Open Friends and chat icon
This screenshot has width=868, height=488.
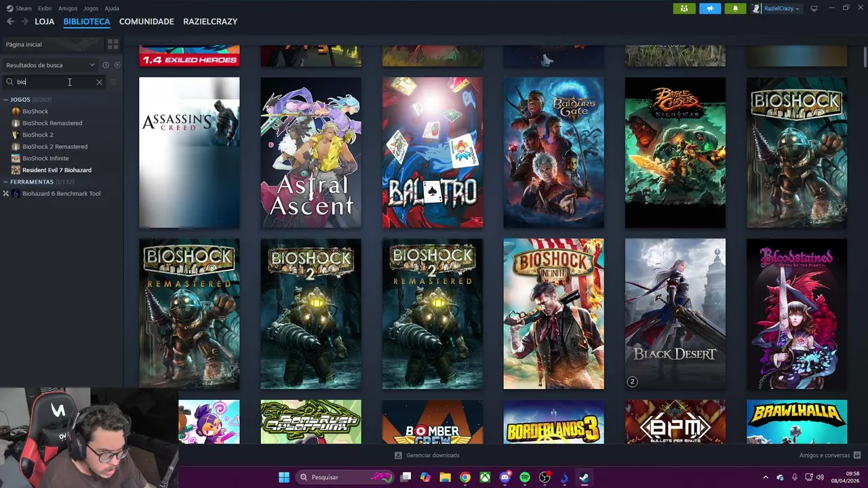point(857,455)
